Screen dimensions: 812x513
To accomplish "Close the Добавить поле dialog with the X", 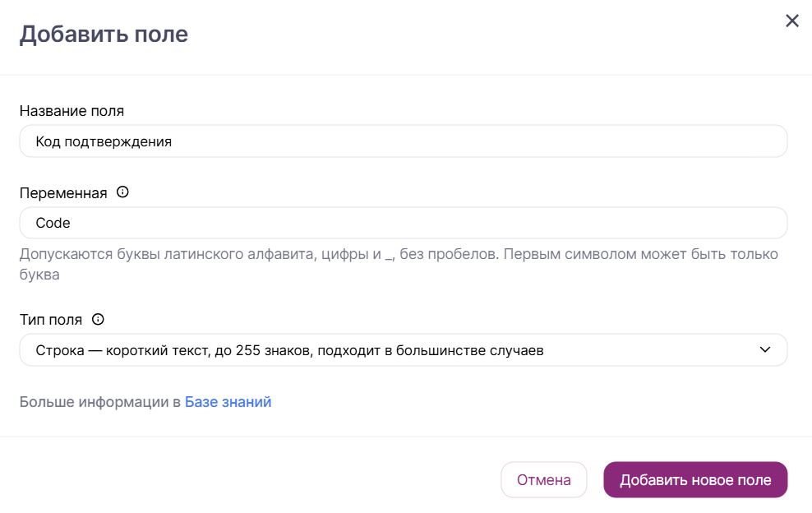I will 791,21.
